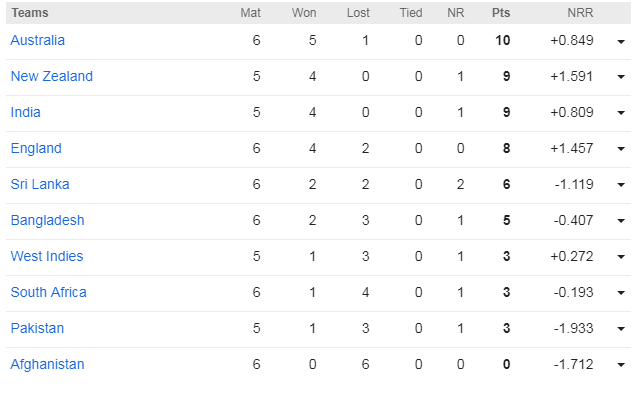Expand Bangladesh's row dropdown arrow

pos(621,222)
